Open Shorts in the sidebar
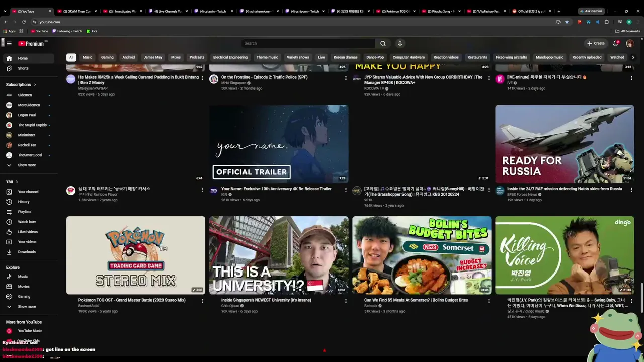644x362 pixels. click(x=28, y=68)
